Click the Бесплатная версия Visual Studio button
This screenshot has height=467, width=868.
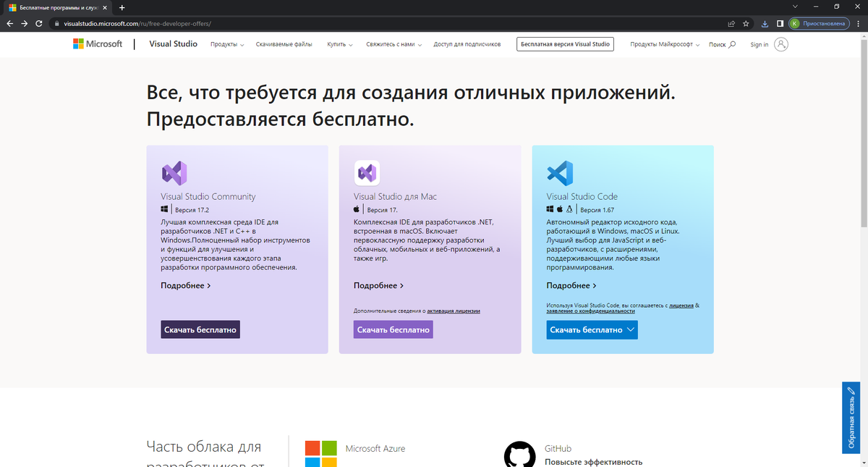566,44
